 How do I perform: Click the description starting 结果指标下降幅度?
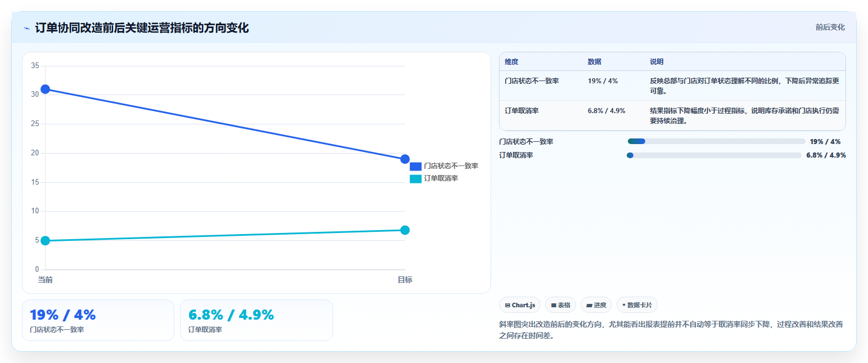tap(744, 115)
